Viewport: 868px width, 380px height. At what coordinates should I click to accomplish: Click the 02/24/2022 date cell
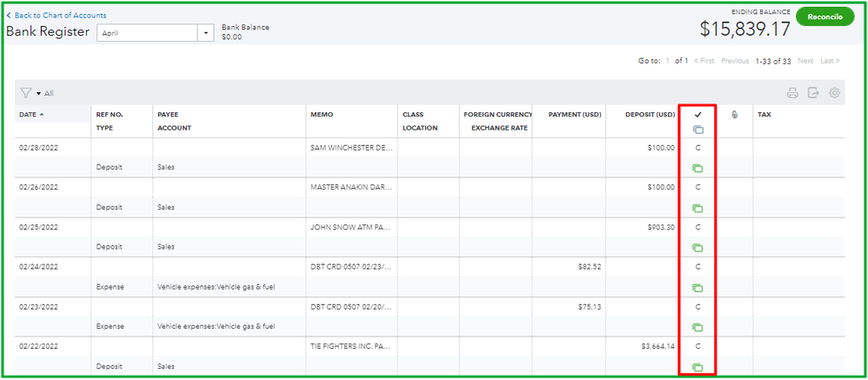click(x=39, y=267)
